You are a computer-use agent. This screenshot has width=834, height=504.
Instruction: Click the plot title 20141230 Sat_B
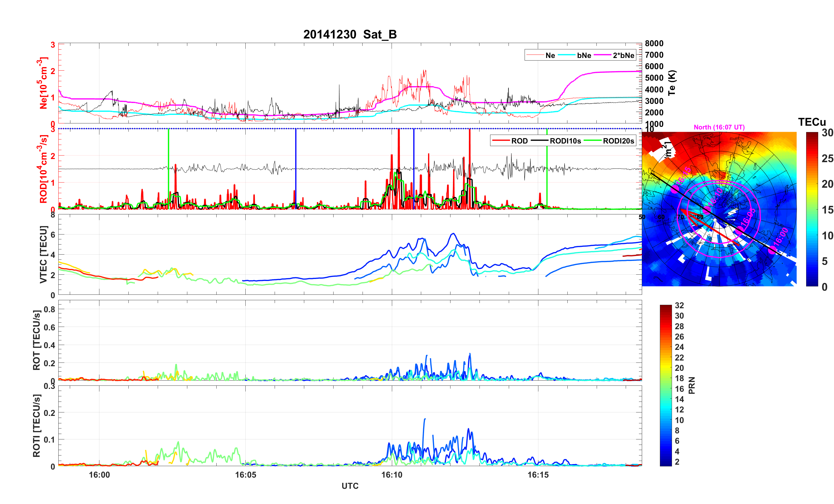point(350,34)
